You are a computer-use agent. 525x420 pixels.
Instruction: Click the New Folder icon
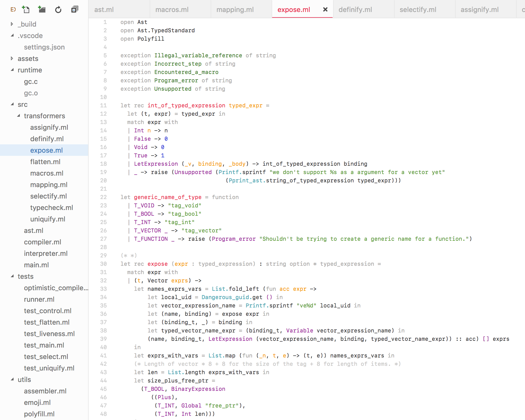point(42,10)
